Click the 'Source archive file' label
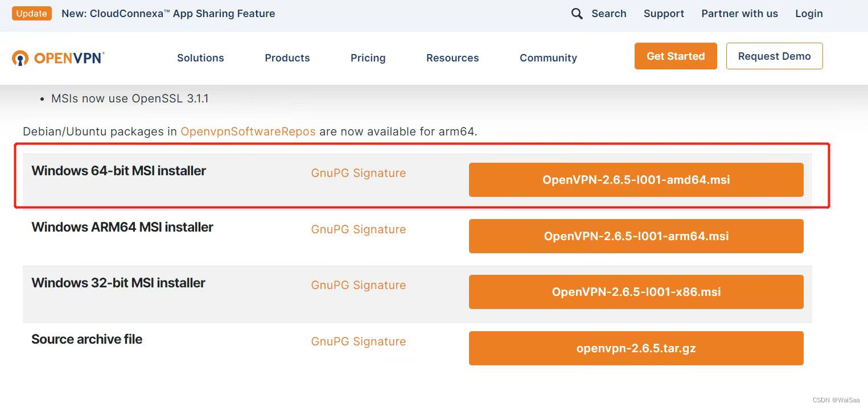 click(x=87, y=339)
